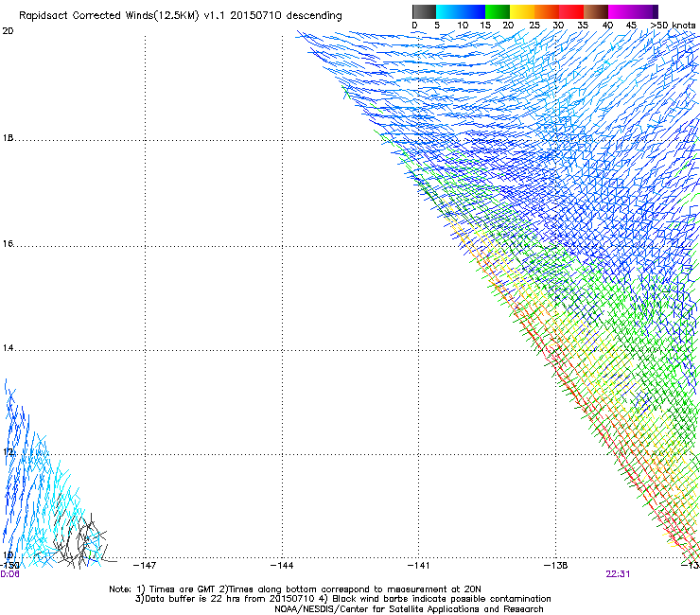
Task: Click the Rapidscat Corrected Winds title text
Action: coord(181,15)
